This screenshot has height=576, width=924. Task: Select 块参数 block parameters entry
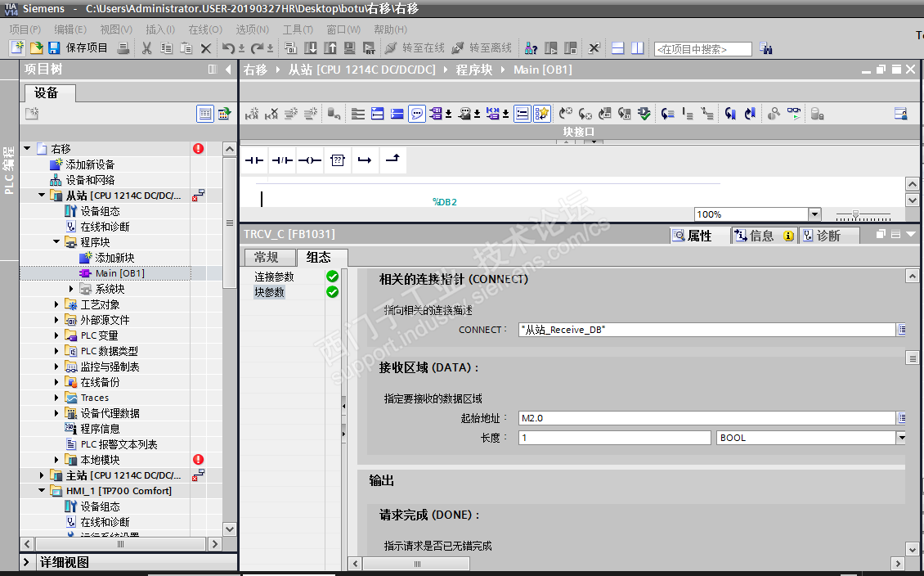[x=269, y=292]
